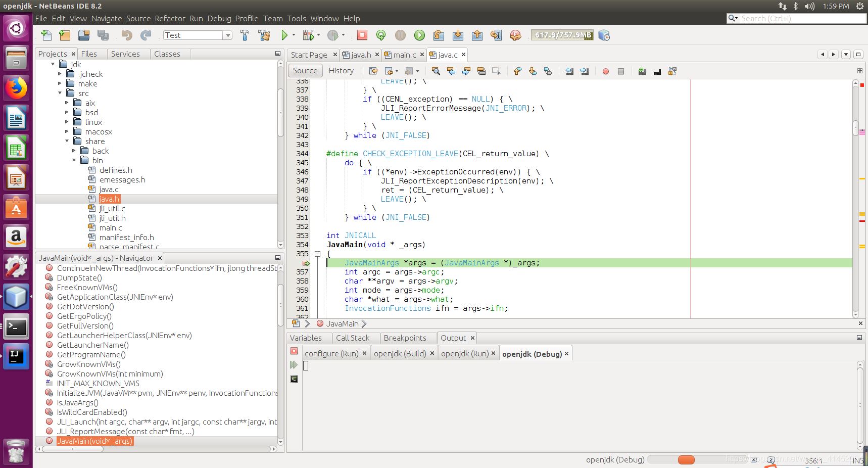This screenshot has width=868, height=468.
Task: Click the New Project toolbar icon
Action: pyautogui.click(x=65, y=35)
